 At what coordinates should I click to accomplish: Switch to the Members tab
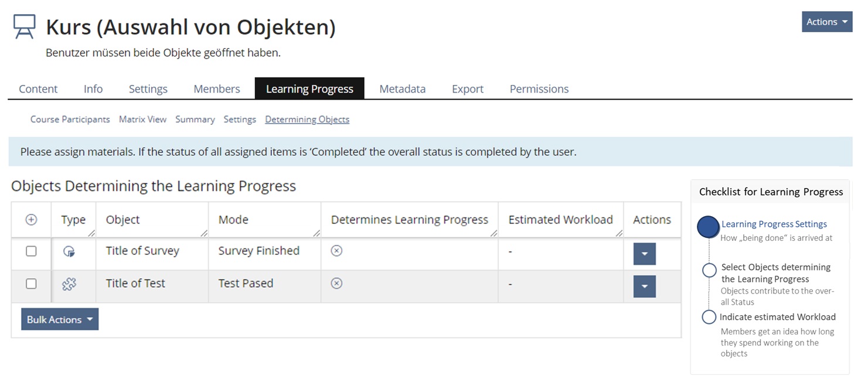pos(217,89)
